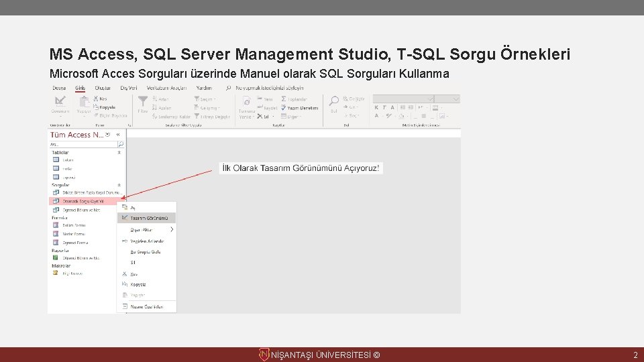Open the Gelişmiş filter dropdown

click(207, 107)
